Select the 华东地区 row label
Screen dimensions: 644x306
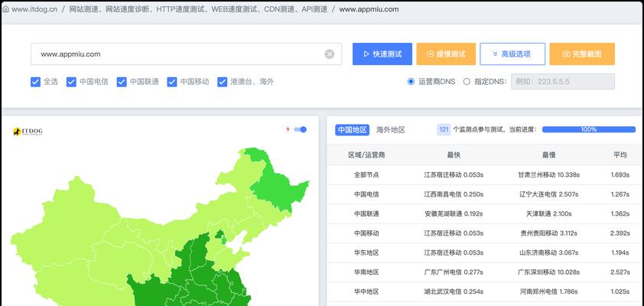pos(366,252)
